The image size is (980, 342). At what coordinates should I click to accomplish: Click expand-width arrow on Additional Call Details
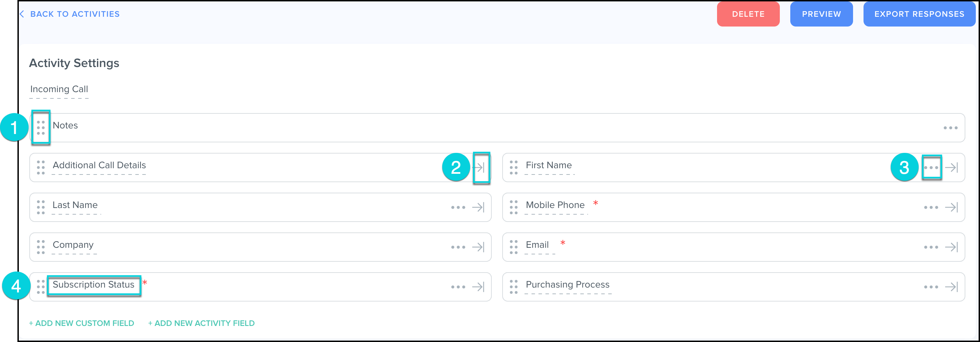[x=479, y=168]
